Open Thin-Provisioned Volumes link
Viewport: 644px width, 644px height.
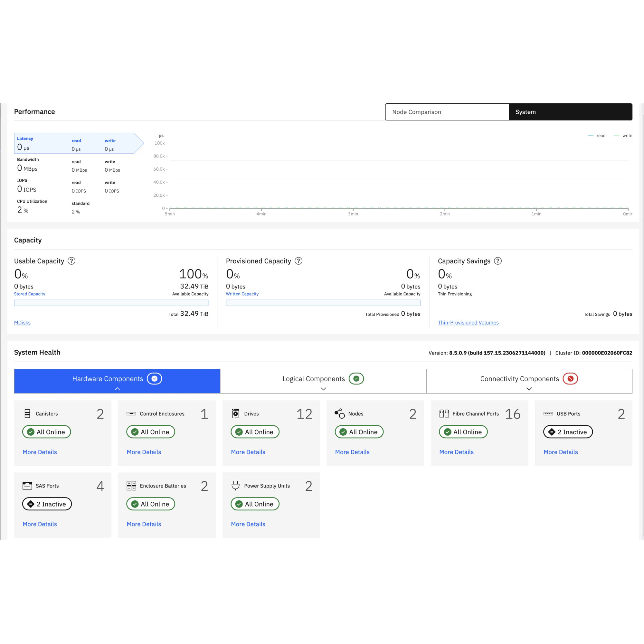pyautogui.click(x=468, y=322)
